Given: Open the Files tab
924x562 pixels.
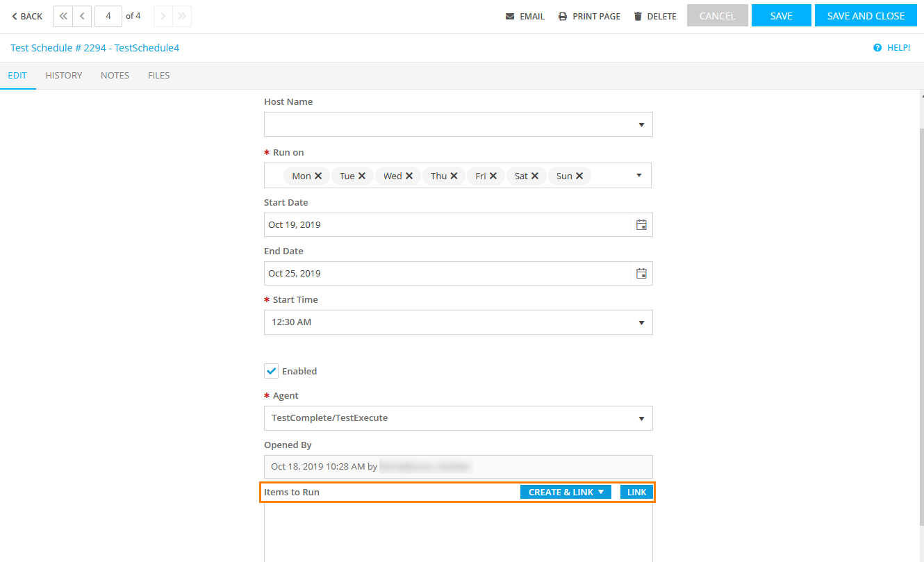Looking at the screenshot, I should pyautogui.click(x=158, y=75).
